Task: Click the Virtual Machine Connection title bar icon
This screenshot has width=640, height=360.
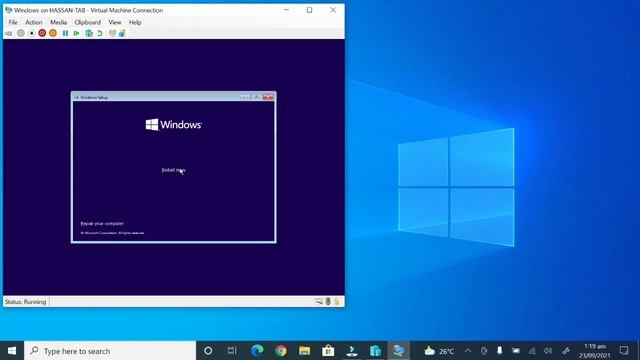Action: point(9,10)
